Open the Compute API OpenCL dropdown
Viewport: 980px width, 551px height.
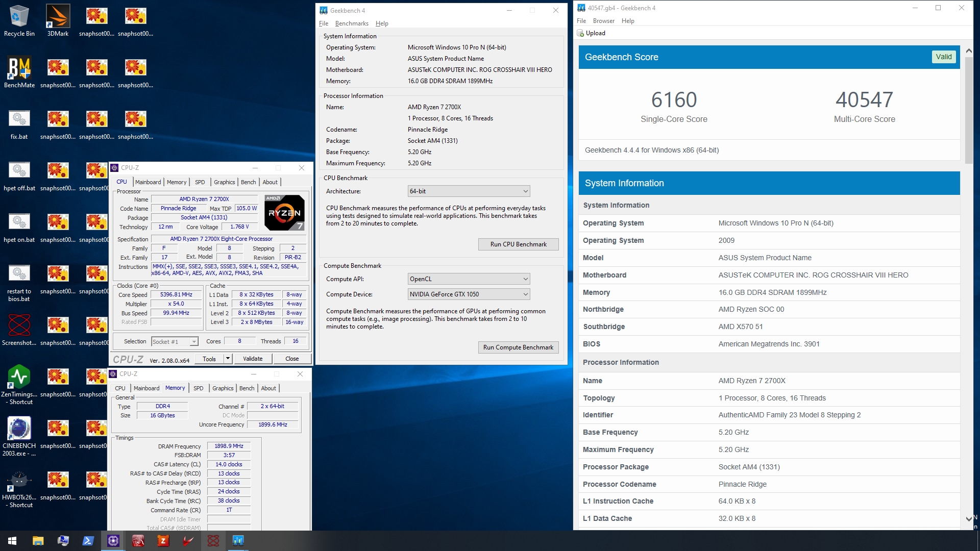point(469,279)
